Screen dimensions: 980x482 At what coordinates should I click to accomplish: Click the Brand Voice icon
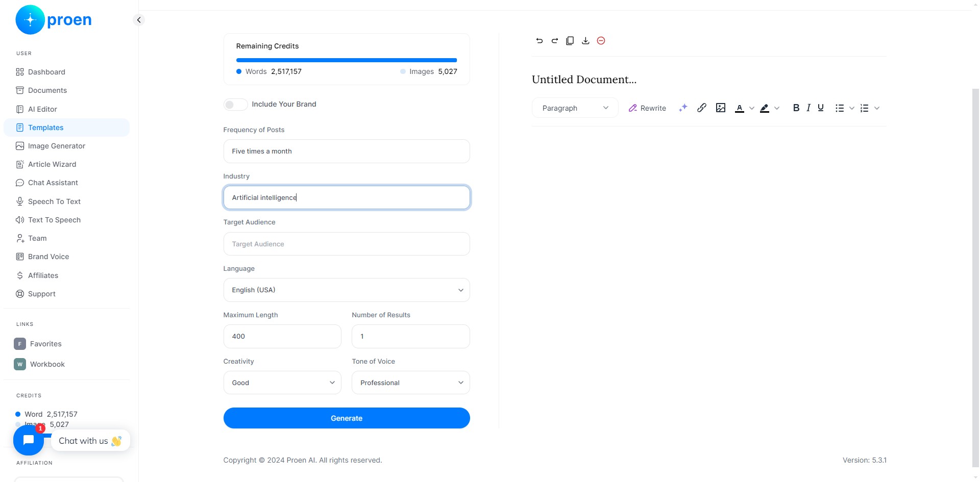[x=20, y=257]
